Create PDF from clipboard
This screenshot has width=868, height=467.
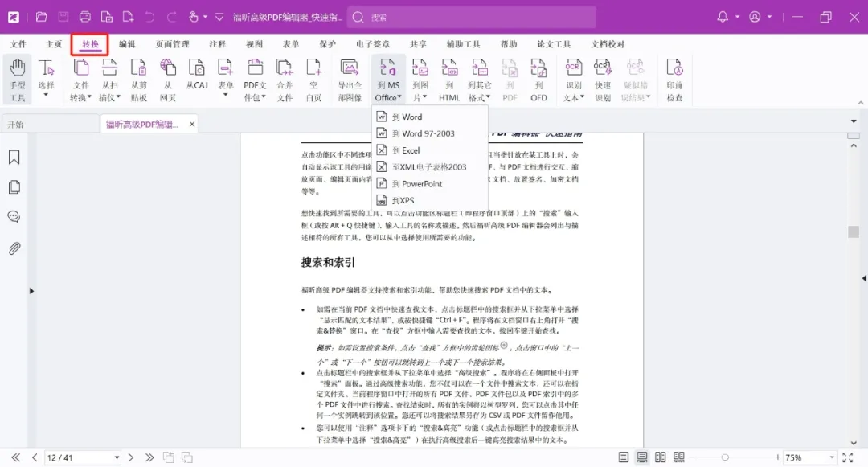[x=138, y=80]
